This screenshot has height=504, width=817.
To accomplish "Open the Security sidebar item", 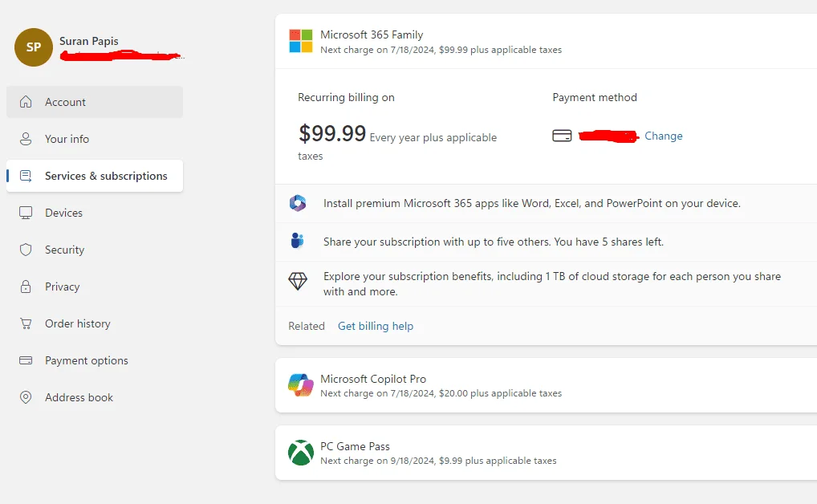I will point(95,250).
